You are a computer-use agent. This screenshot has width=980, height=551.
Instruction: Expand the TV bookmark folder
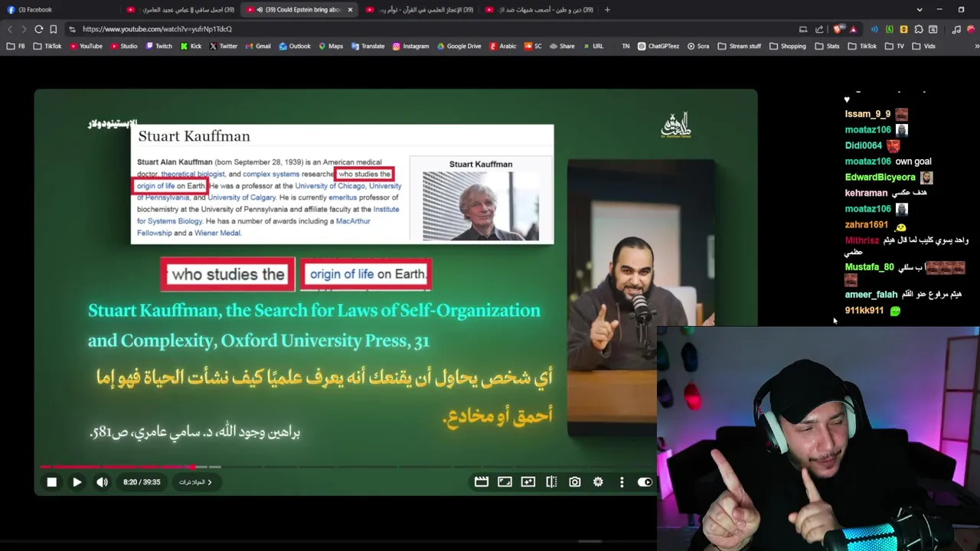coord(895,46)
